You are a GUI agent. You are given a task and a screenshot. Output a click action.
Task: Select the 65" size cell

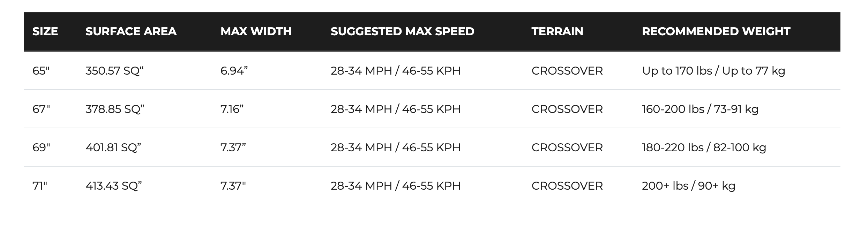point(41,71)
